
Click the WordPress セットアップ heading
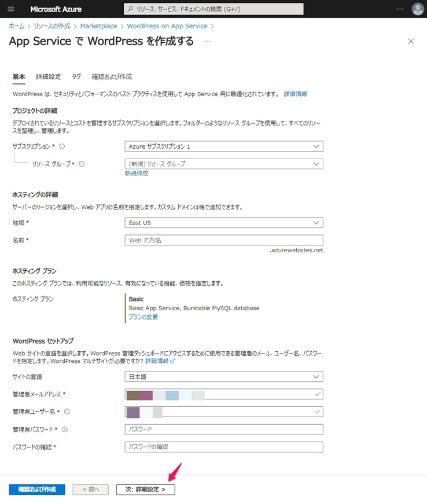click(43, 341)
